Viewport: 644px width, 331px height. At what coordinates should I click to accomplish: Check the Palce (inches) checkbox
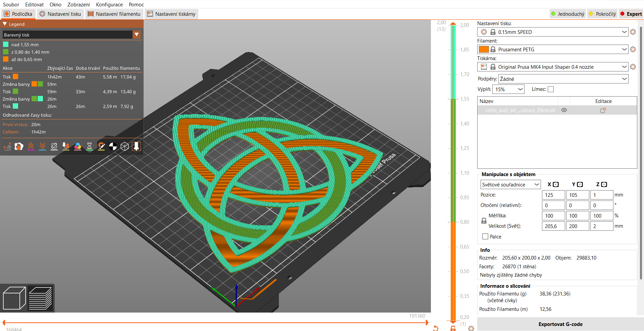[x=485, y=236]
